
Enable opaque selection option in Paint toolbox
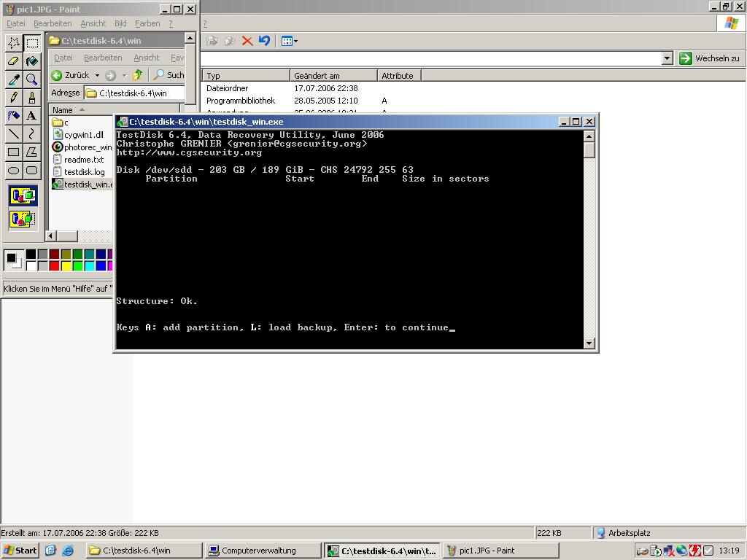pyautogui.click(x=23, y=195)
